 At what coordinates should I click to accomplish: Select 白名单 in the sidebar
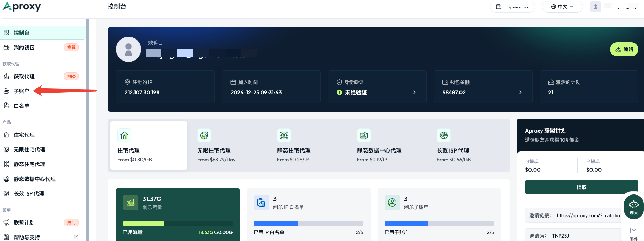pos(21,106)
